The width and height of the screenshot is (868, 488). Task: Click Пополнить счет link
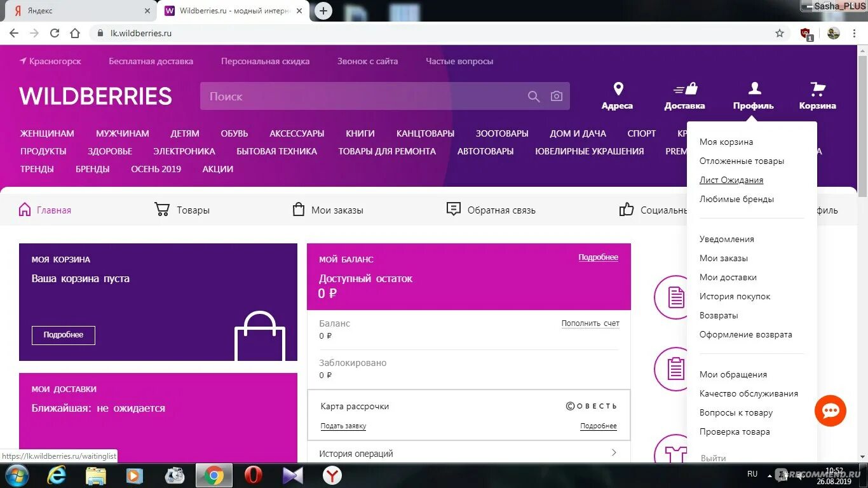point(590,323)
